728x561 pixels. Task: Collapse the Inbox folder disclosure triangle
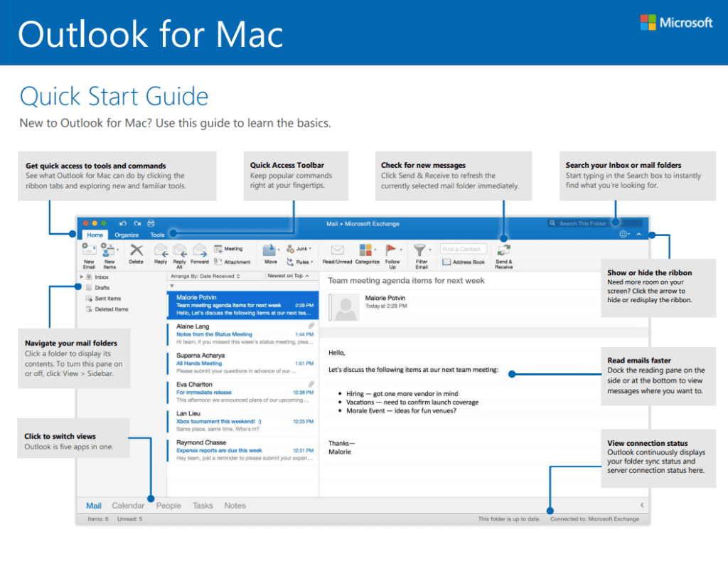[x=80, y=276]
